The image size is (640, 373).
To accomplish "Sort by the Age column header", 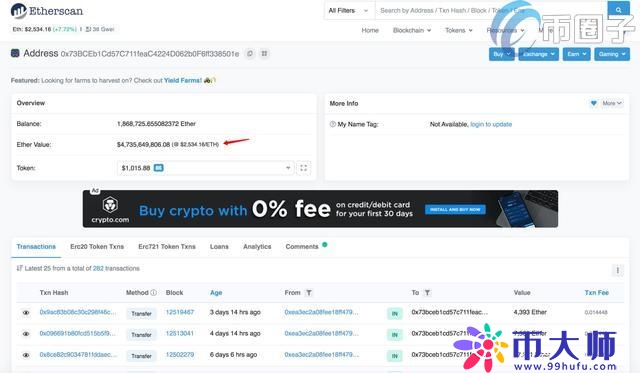I will 216,293.
